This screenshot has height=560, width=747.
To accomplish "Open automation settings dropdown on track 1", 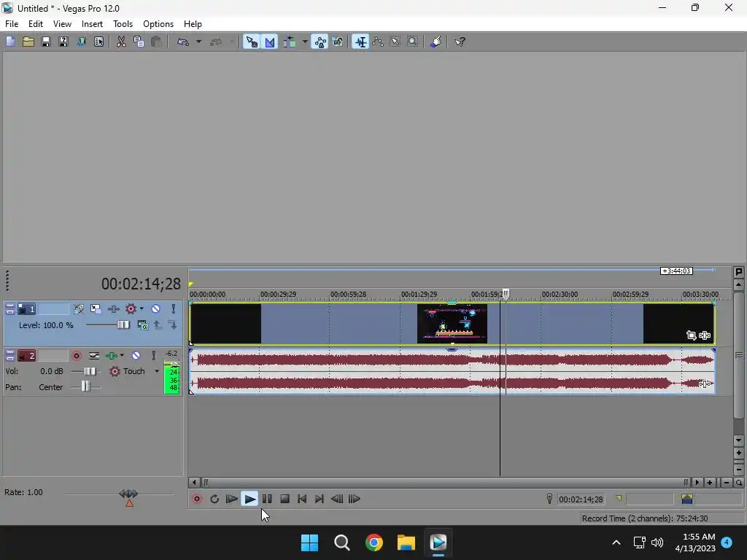I will tap(142, 309).
